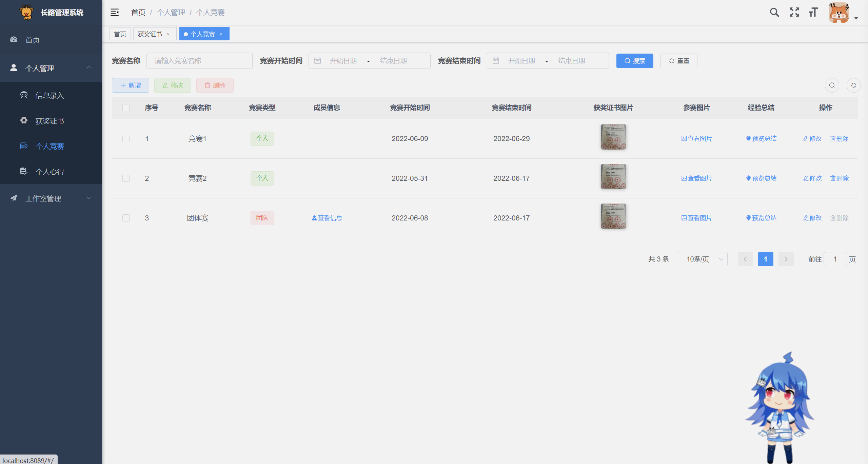The height and width of the screenshot is (464, 868).
Task: Click calendar icon in 竞赛开始时间 field
Action: [x=317, y=61]
